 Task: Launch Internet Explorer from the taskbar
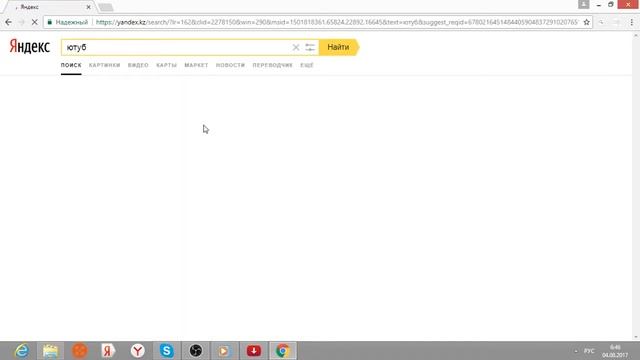click(x=21, y=351)
